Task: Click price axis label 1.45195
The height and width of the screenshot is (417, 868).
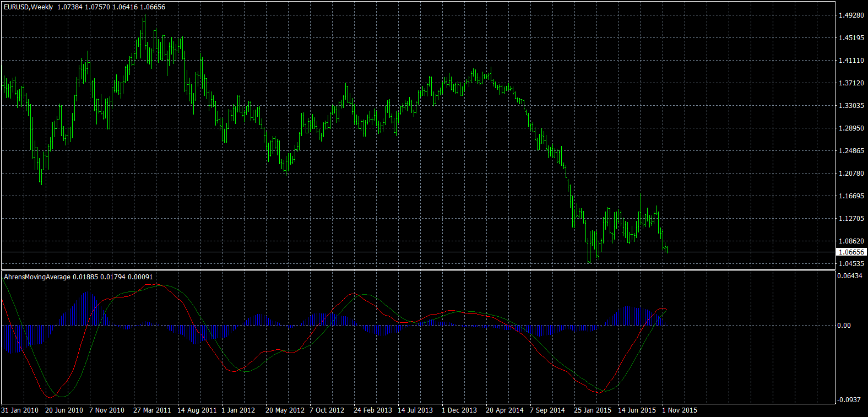Action: (x=851, y=38)
